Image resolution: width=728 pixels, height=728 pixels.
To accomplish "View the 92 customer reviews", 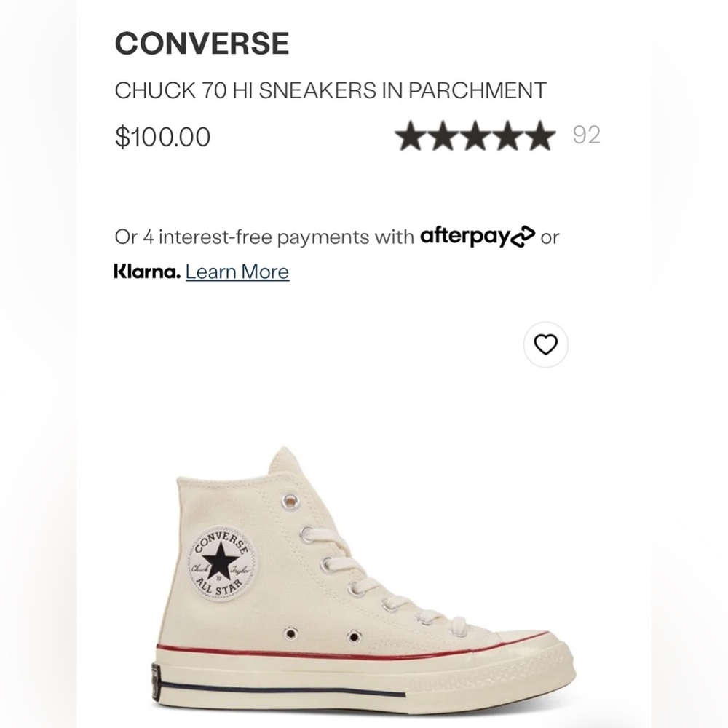I will pyautogui.click(x=587, y=135).
